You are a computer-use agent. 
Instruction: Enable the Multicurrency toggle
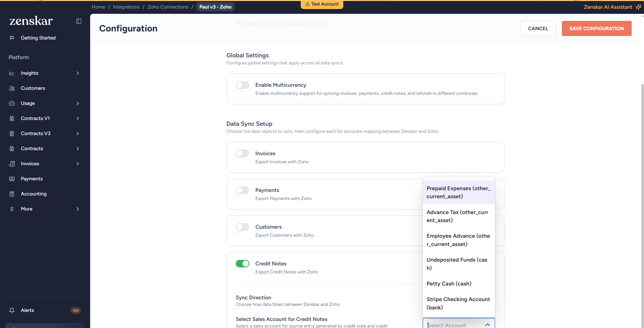click(x=242, y=85)
